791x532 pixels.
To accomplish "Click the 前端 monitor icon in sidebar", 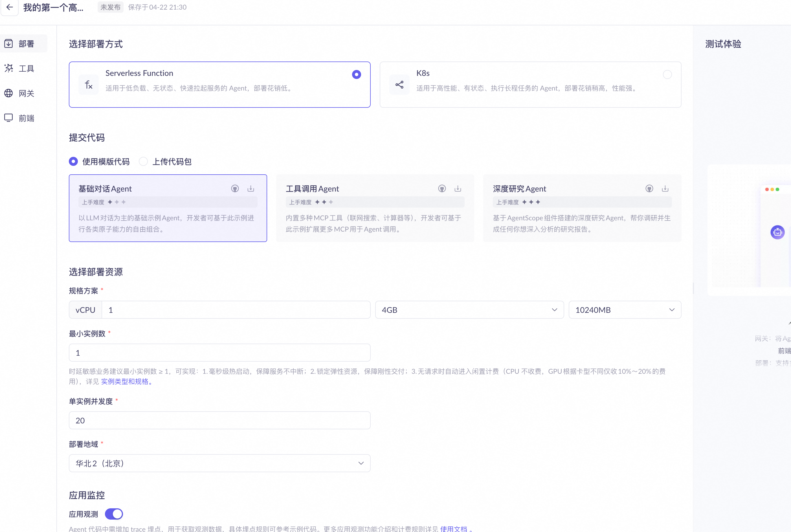I will click(8, 118).
